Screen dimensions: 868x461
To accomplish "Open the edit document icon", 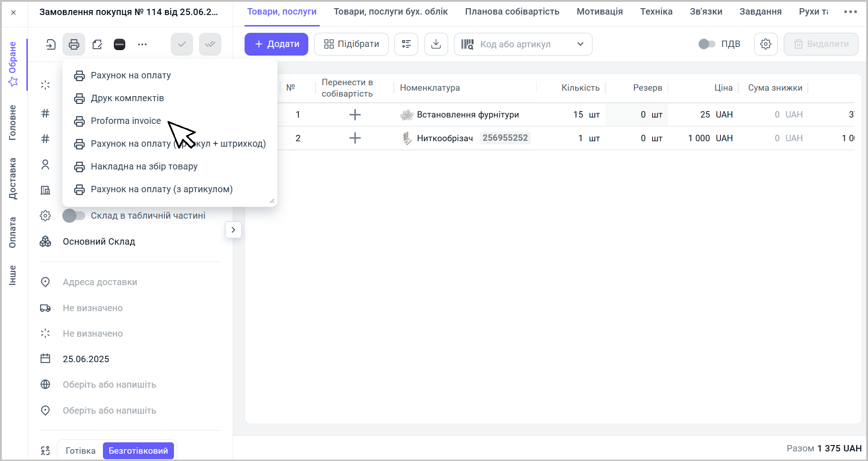I will (x=97, y=44).
